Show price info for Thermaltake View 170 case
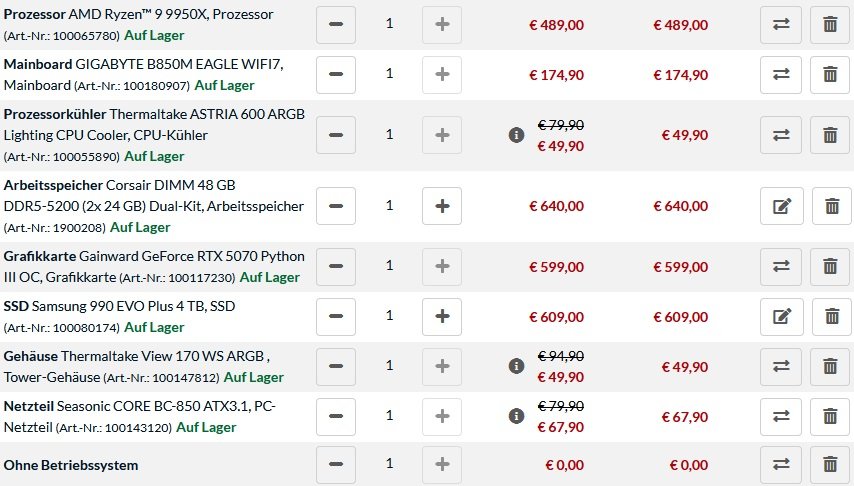This screenshot has height=486, width=854. coord(516,366)
